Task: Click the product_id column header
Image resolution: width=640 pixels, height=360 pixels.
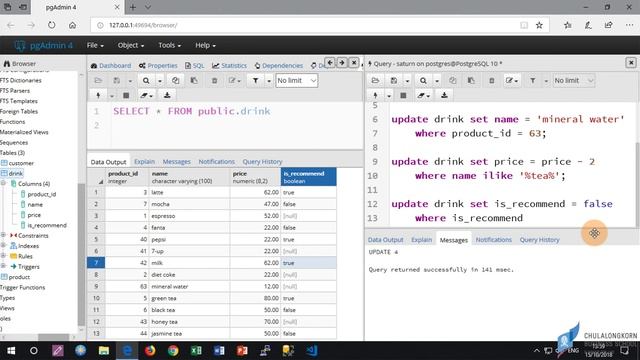Action: click(x=127, y=177)
